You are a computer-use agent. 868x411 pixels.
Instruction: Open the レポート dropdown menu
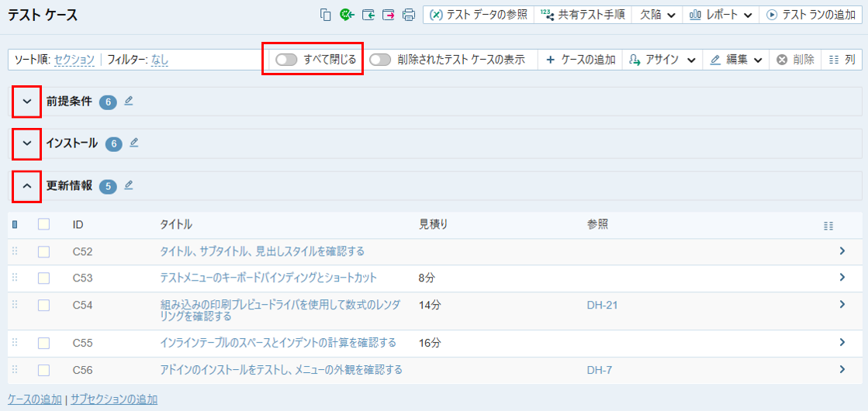[x=721, y=15]
